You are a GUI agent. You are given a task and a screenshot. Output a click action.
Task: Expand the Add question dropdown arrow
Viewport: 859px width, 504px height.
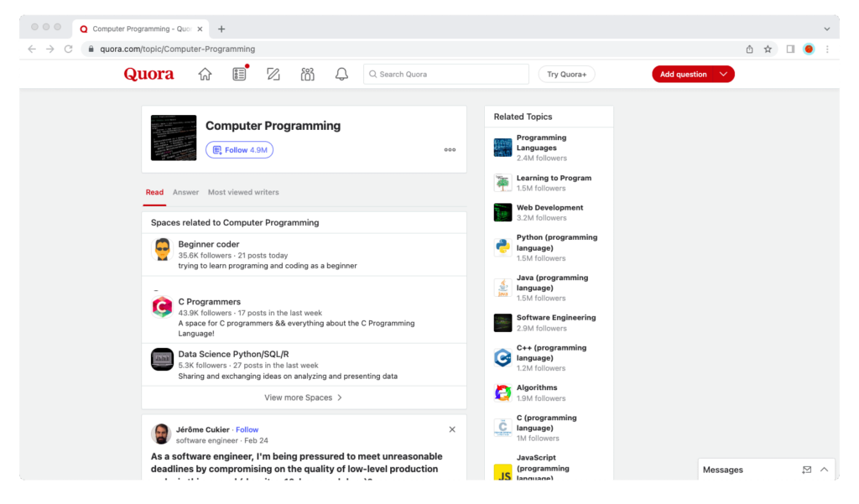[724, 74]
